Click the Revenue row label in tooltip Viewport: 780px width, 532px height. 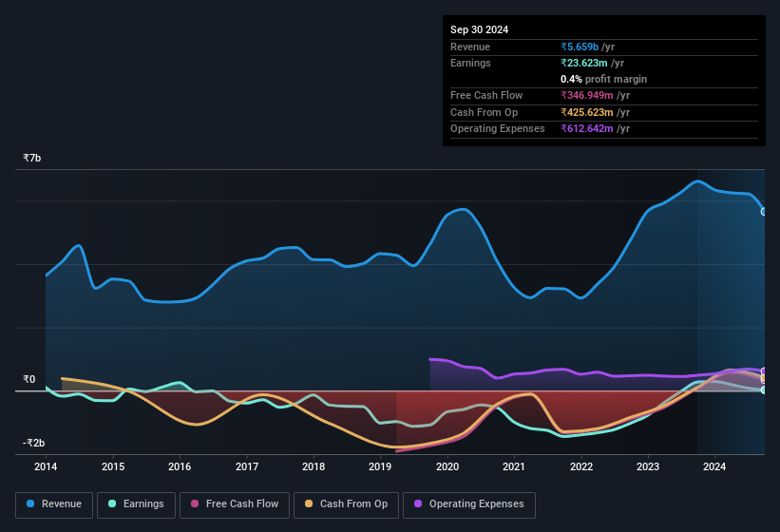click(x=470, y=47)
